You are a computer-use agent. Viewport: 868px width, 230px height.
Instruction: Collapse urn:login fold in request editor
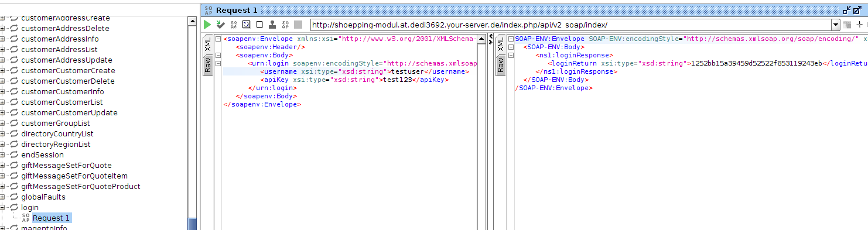pos(218,63)
